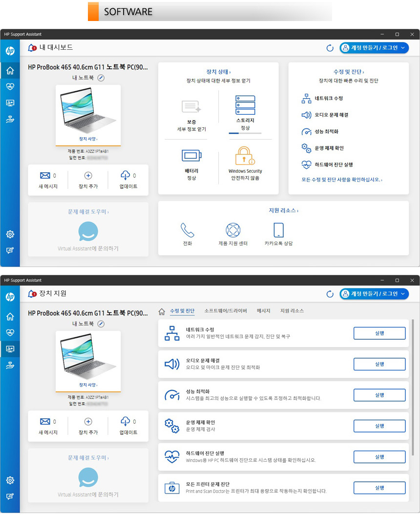Click 네트워크 수정 in the dashboard quick-fix list

[x=322, y=98]
